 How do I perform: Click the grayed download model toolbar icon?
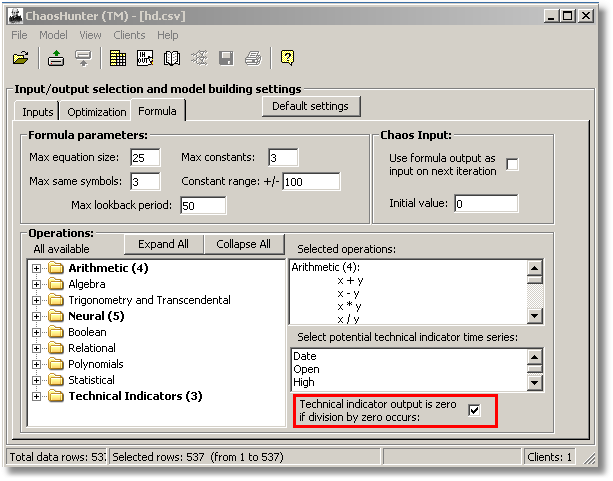(83, 58)
